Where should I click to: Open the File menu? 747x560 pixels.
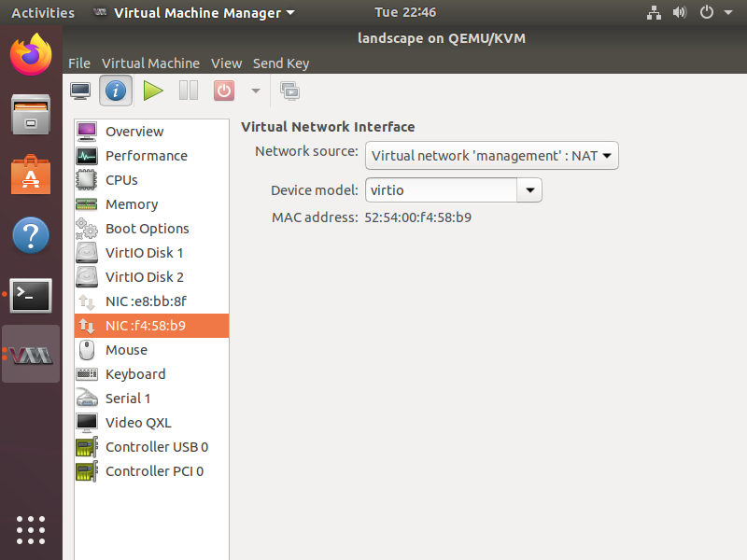tap(79, 63)
